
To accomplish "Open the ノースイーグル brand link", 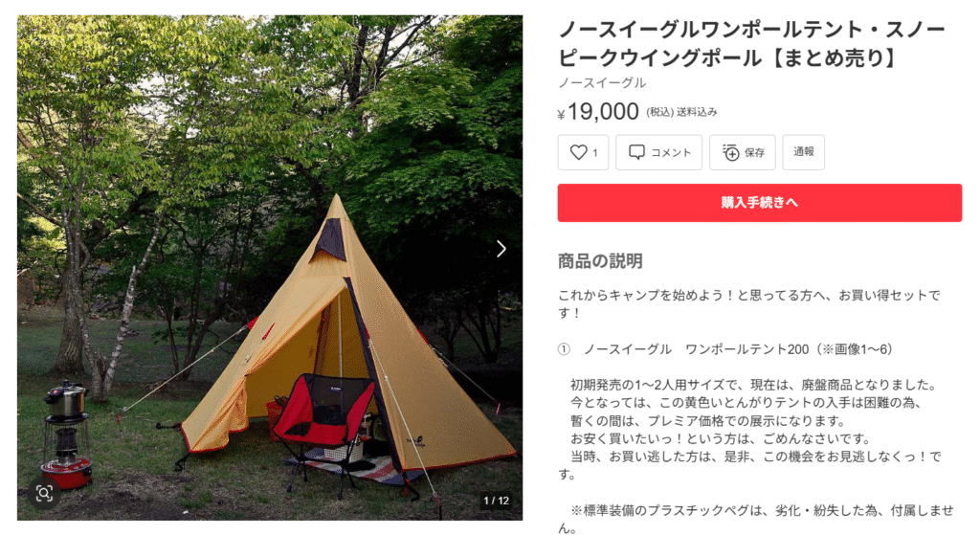I will (602, 82).
